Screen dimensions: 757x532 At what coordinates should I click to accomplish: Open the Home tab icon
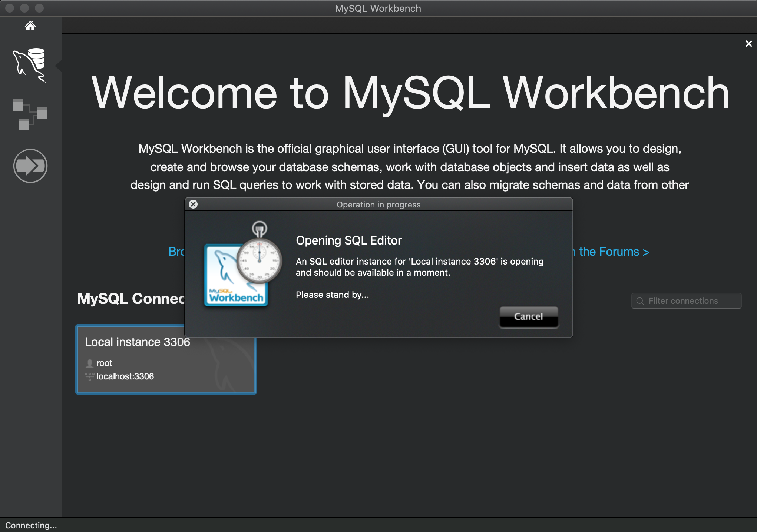click(30, 26)
